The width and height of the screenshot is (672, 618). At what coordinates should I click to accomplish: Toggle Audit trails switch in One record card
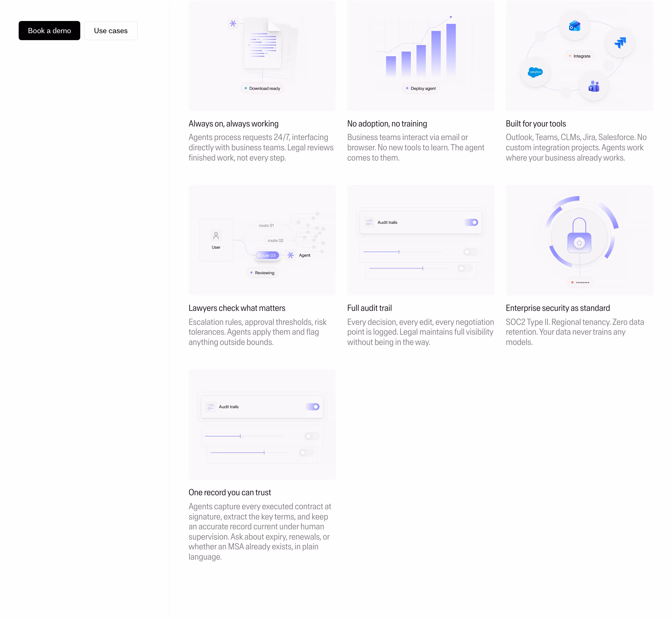(x=313, y=407)
